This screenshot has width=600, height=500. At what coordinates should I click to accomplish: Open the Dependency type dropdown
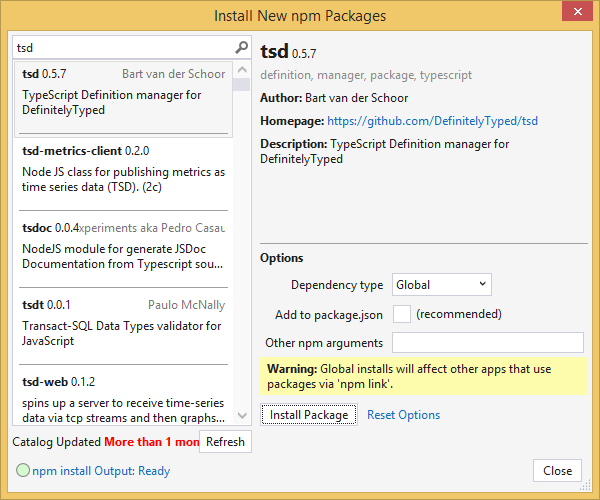[x=441, y=285]
